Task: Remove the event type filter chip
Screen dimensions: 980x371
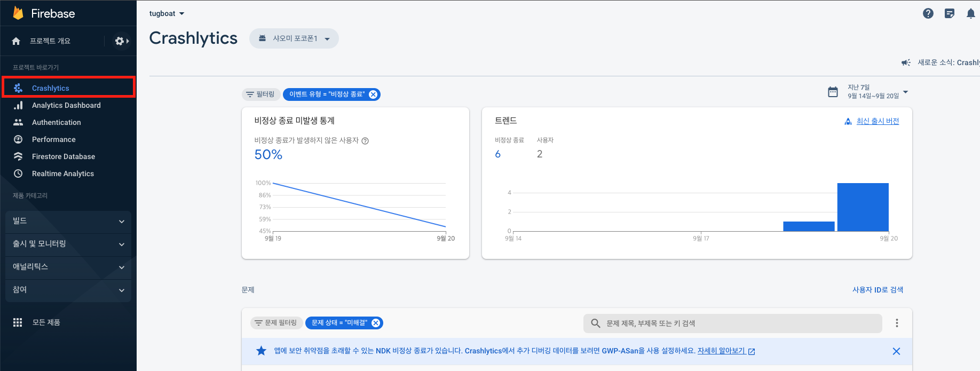Action: tap(374, 94)
